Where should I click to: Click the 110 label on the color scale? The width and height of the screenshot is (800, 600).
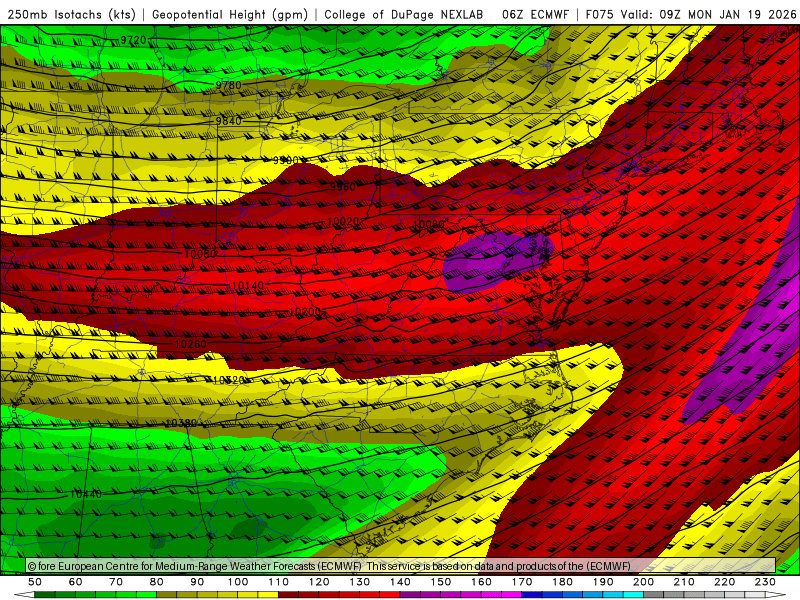[x=279, y=582]
